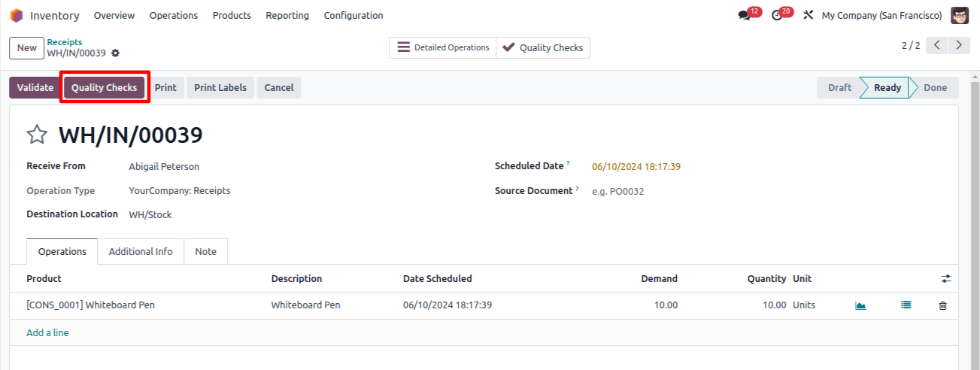Click the WH/IN/00039 record title
The width and height of the screenshot is (980, 370).
131,135
